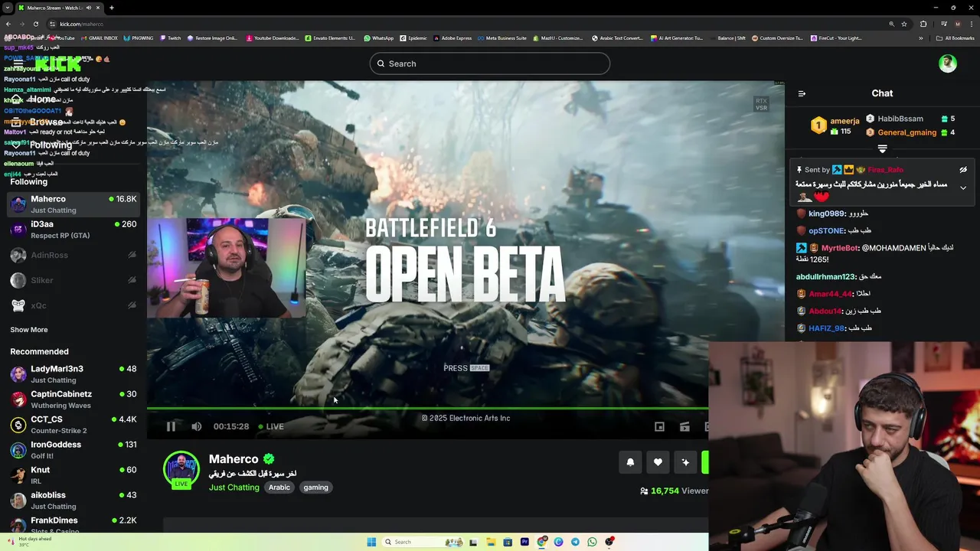
Task: Open File Explorer from taskbar
Action: coord(490,542)
